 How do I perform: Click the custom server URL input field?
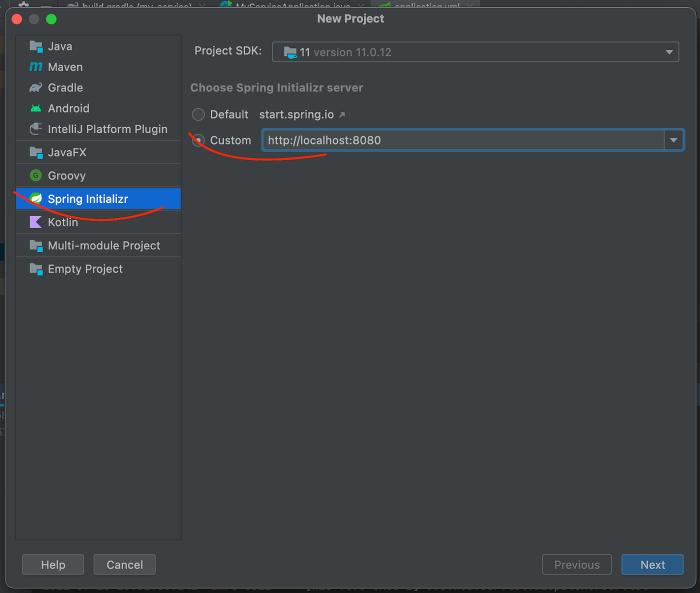(x=463, y=140)
